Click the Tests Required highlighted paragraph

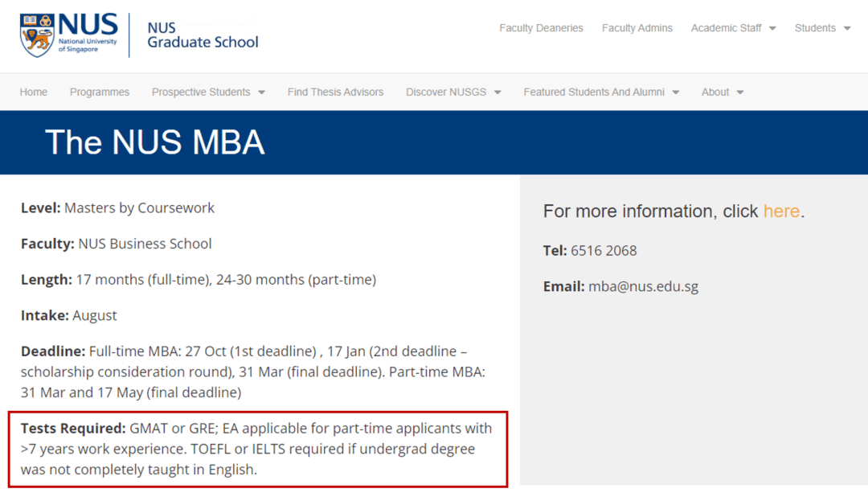tap(258, 449)
